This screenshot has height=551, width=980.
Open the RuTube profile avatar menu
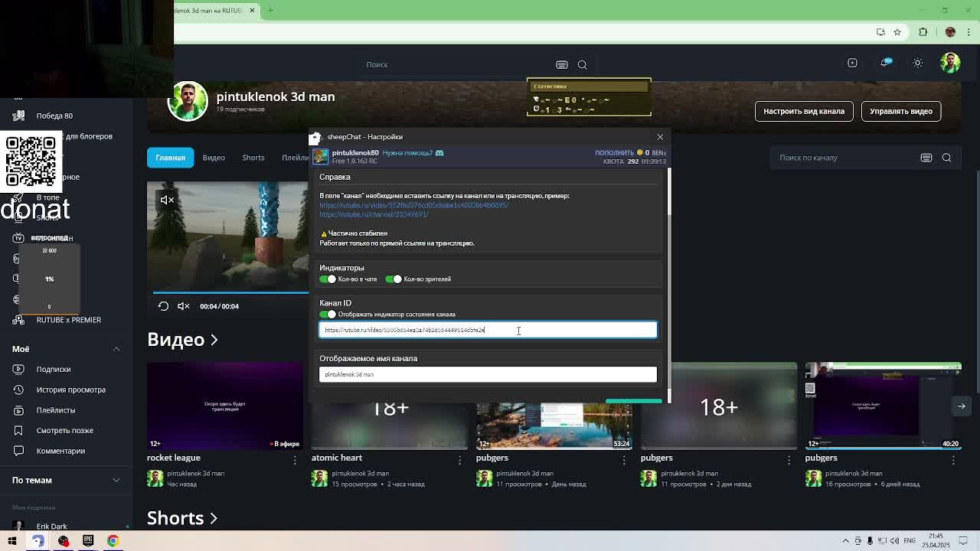click(x=950, y=63)
